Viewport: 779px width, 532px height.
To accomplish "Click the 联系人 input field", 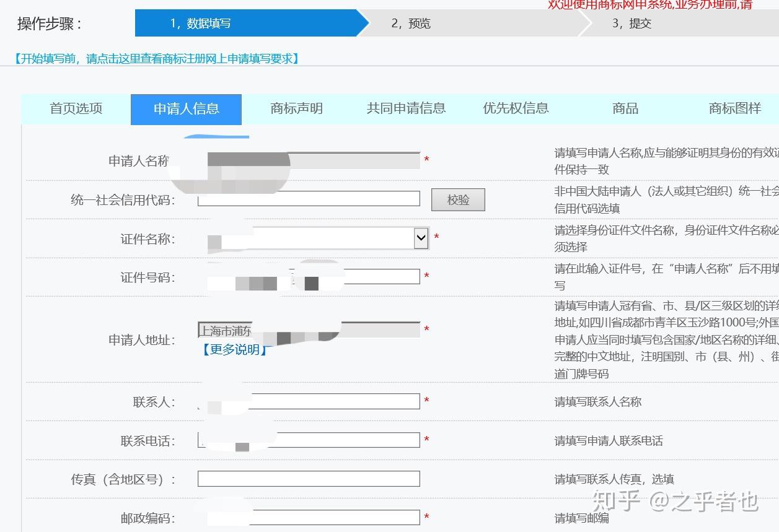I will pos(308,401).
